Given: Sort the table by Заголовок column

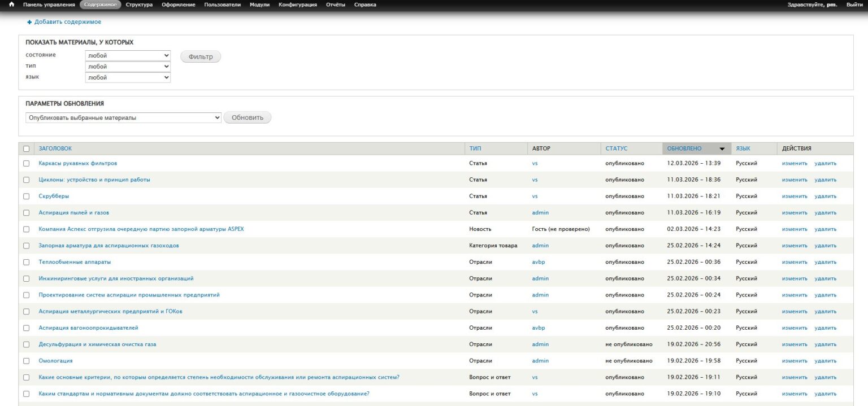Looking at the screenshot, I should click(55, 149).
